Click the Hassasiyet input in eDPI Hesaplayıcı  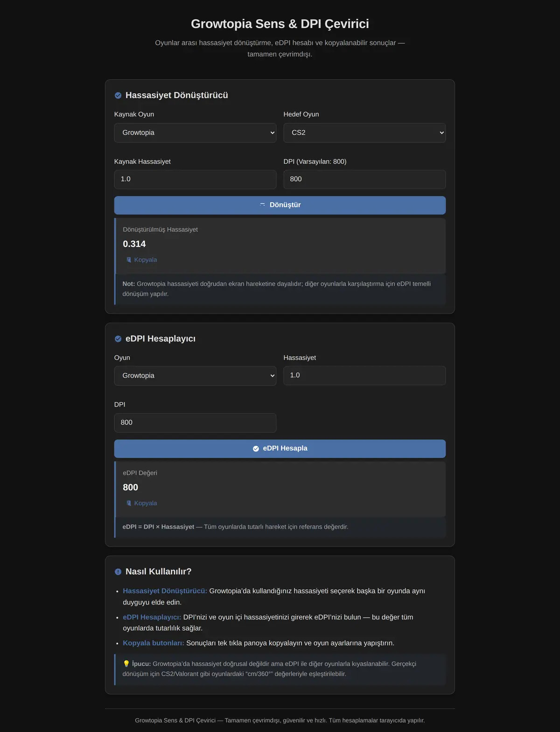pos(364,375)
